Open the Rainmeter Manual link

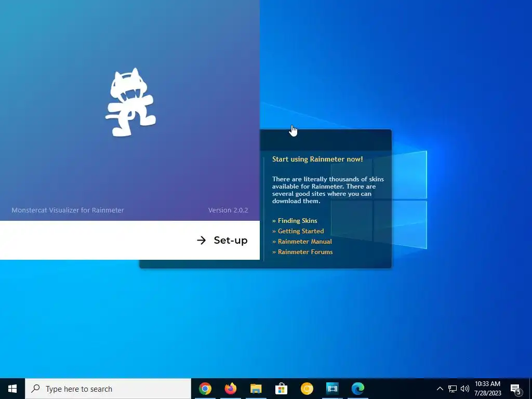(x=304, y=242)
